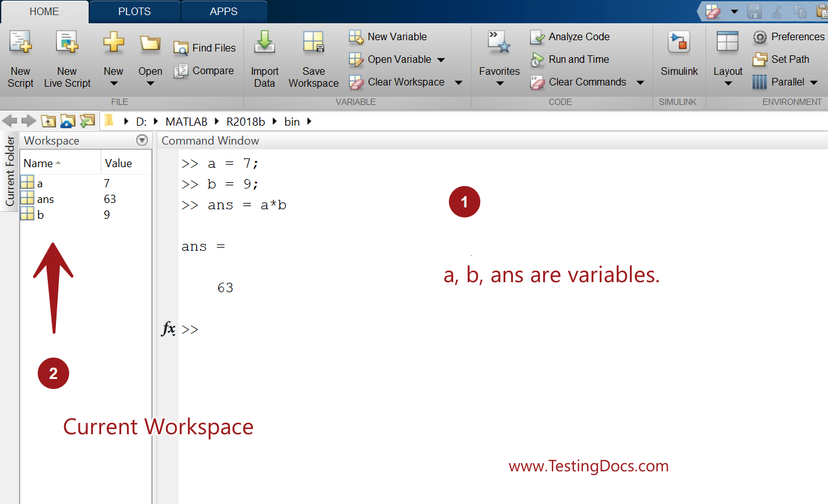Image resolution: width=828 pixels, height=504 pixels.
Task: Switch to the APPS tab
Action: [x=223, y=11]
